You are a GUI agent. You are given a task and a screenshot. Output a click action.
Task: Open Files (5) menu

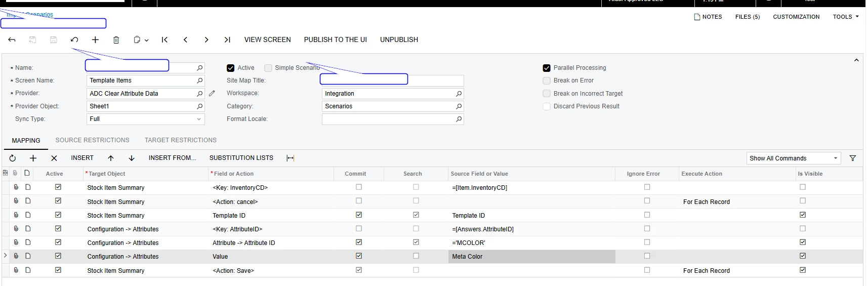click(x=748, y=17)
